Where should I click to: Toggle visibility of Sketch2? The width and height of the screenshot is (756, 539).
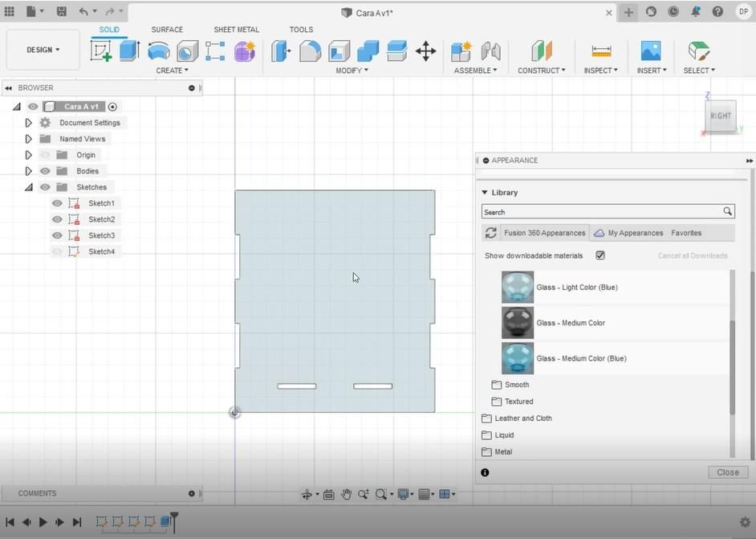click(x=57, y=219)
